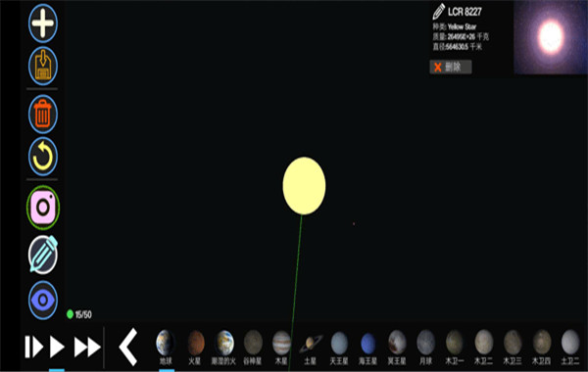The image size is (588, 372).
Task: Click the play button
Action: tap(57, 347)
